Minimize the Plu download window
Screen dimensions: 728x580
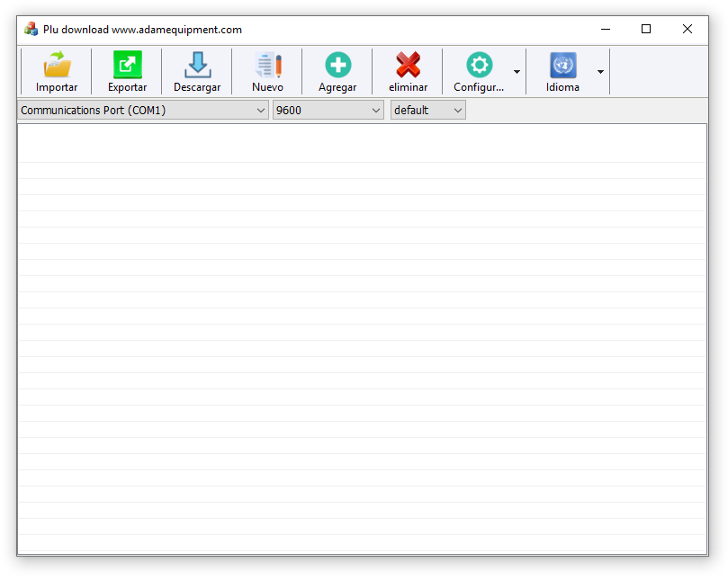pos(605,29)
